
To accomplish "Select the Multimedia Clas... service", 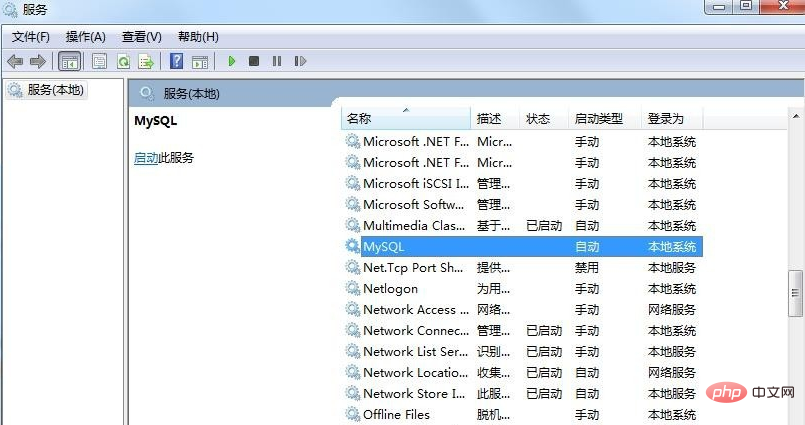I will (523, 226).
